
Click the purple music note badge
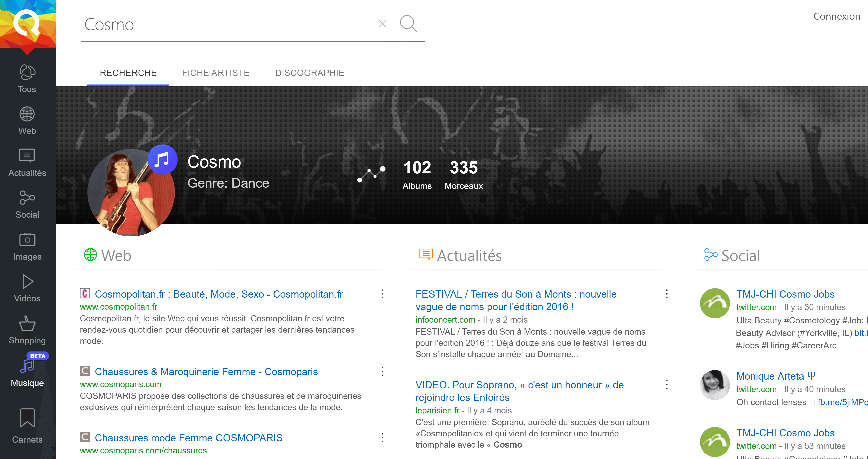point(162,160)
